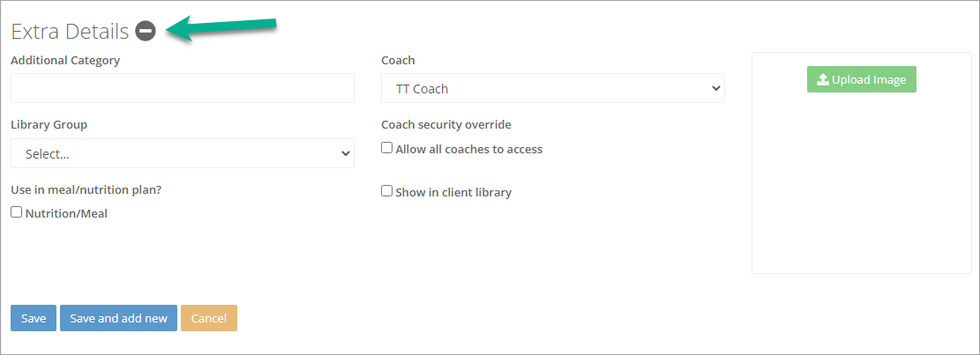The width and height of the screenshot is (980, 355).
Task: Click the orange Cancel button
Action: coord(209,318)
